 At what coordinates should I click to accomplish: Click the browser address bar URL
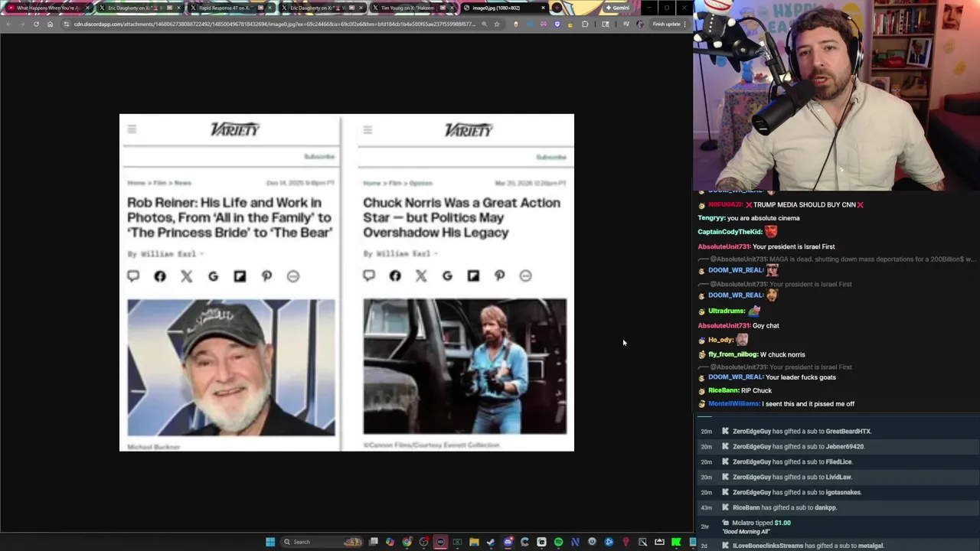pyautogui.click(x=274, y=24)
